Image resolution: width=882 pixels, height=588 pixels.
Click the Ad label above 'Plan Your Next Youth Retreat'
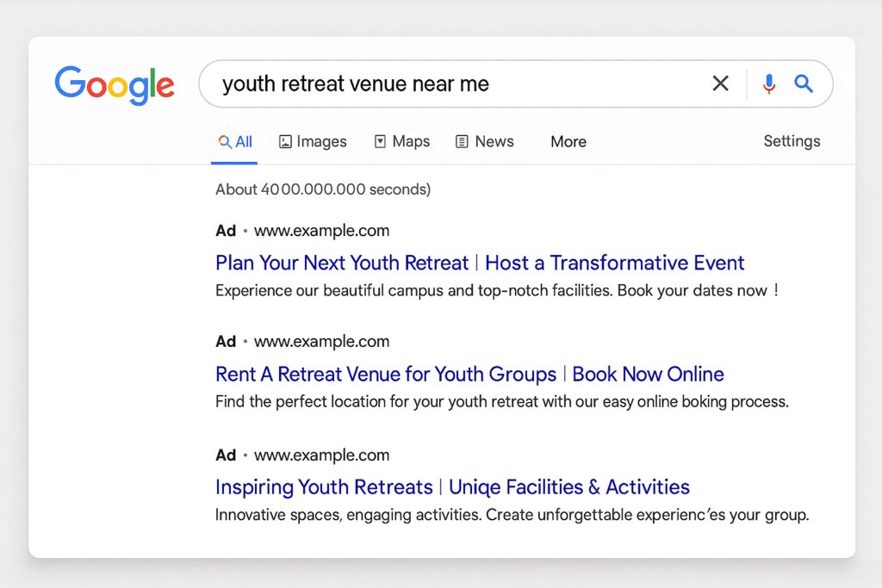pos(226,231)
